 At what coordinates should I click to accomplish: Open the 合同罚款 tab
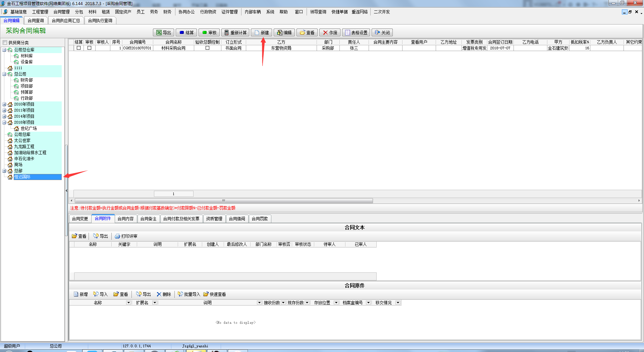pos(260,219)
